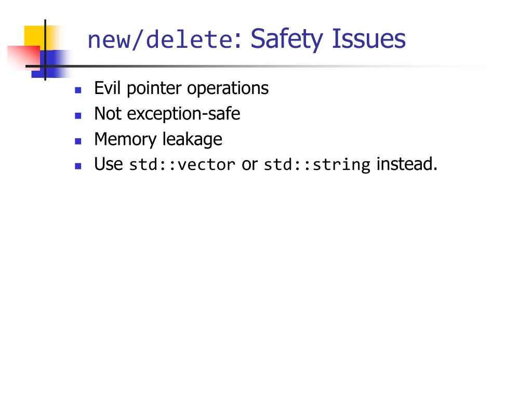Viewport: 532px width, 399px height.
Task: Select the Not exception-safe line
Action: tap(167, 114)
